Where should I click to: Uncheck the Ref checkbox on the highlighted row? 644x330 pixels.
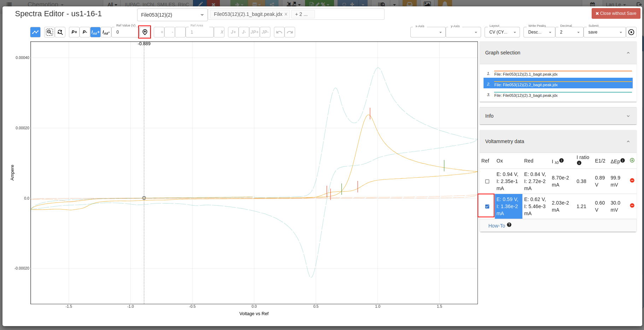coord(487,206)
